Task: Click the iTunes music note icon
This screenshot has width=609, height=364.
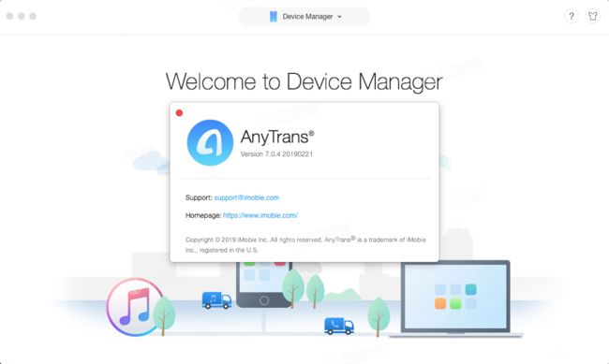Action: [x=135, y=307]
